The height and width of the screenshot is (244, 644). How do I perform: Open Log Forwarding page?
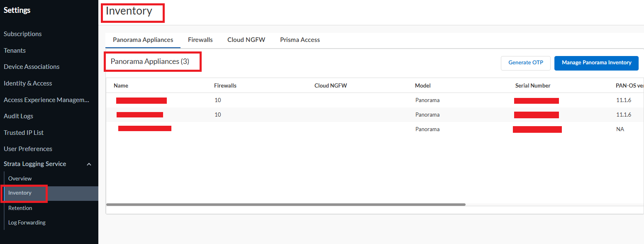pyautogui.click(x=27, y=222)
